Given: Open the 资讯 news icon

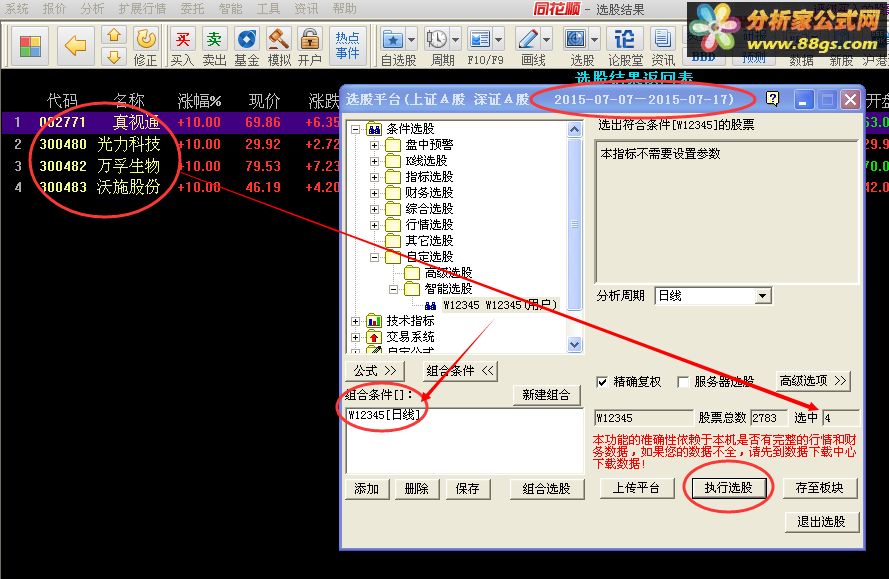Looking at the screenshot, I should [x=662, y=47].
